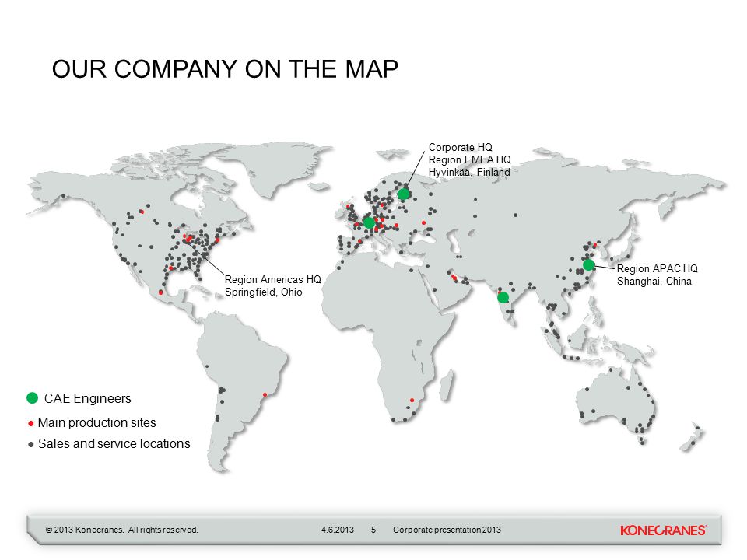Image resolution: width=747 pixels, height=560 pixels.
Task: Click the green CAE Engineers dot at Hyvinkää, Finland
Action: coord(403,194)
